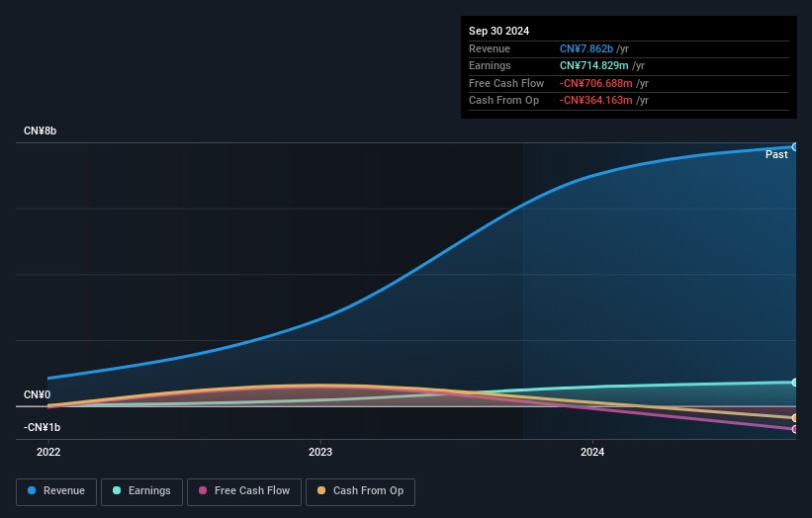Toggle the Revenue legend button

coord(56,491)
